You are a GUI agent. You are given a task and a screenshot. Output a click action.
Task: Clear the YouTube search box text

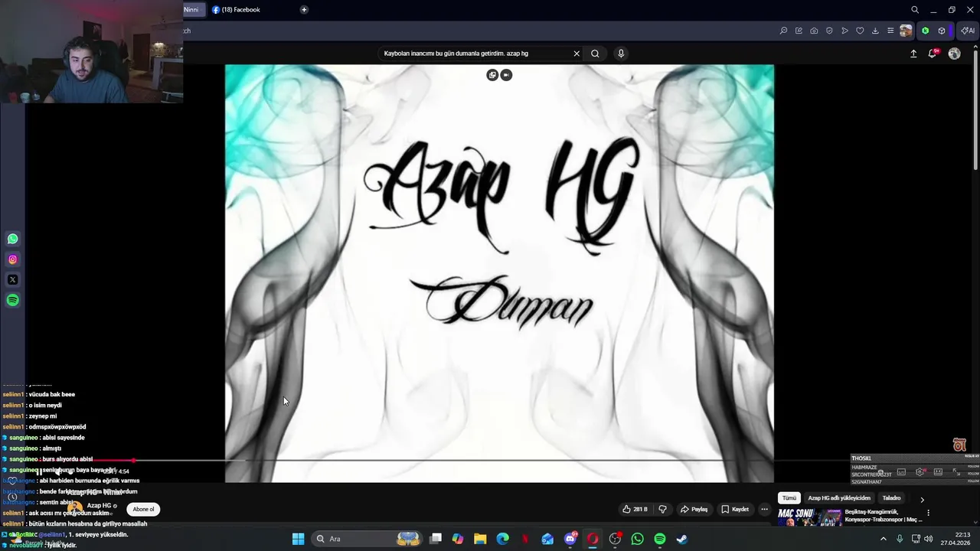[x=577, y=54]
